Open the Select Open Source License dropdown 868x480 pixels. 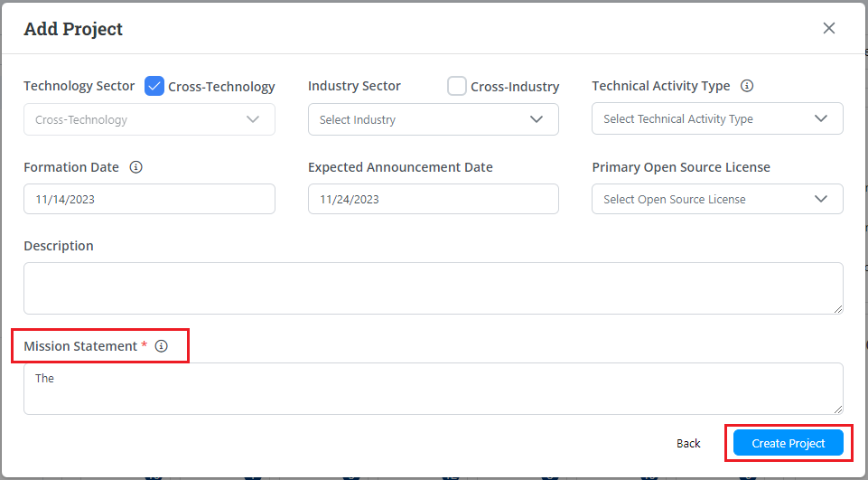pyautogui.click(x=717, y=199)
